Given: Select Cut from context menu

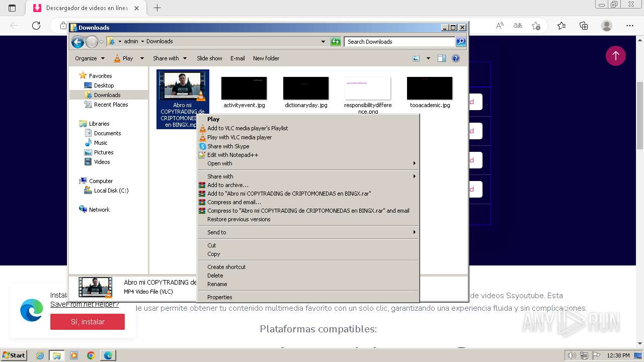Looking at the screenshot, I should tap(308, 245).
